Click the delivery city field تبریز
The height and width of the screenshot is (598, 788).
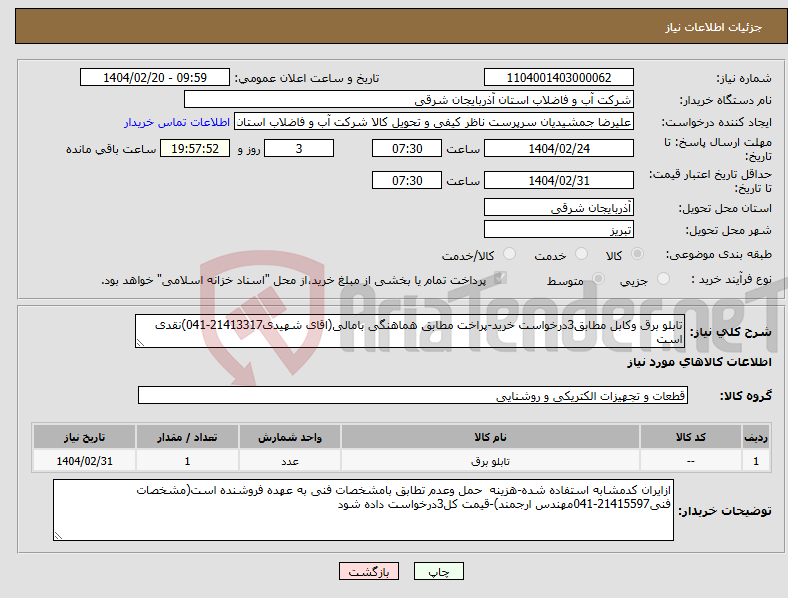559,229
